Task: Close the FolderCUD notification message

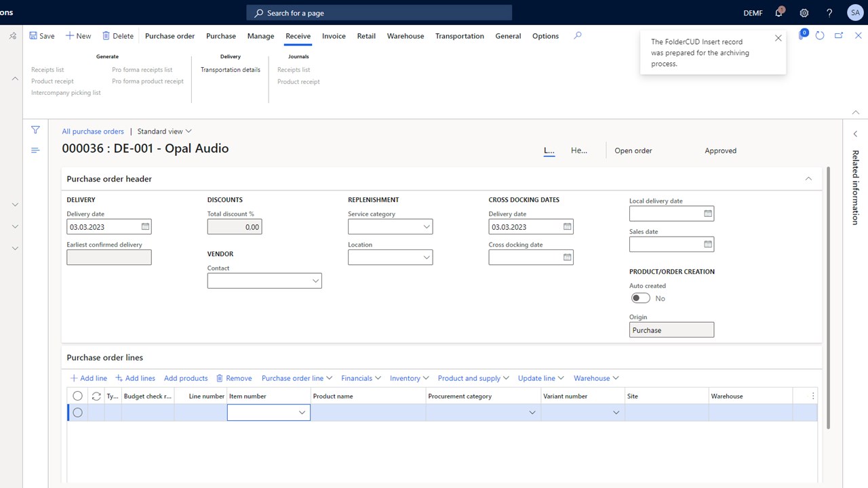Action: [x=778, y=38]
